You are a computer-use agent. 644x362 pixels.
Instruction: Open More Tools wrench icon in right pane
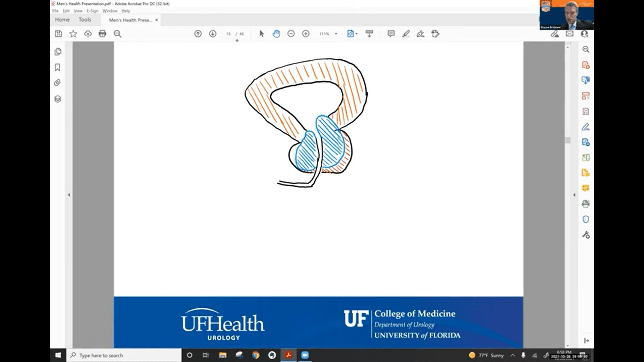point(586,235)
